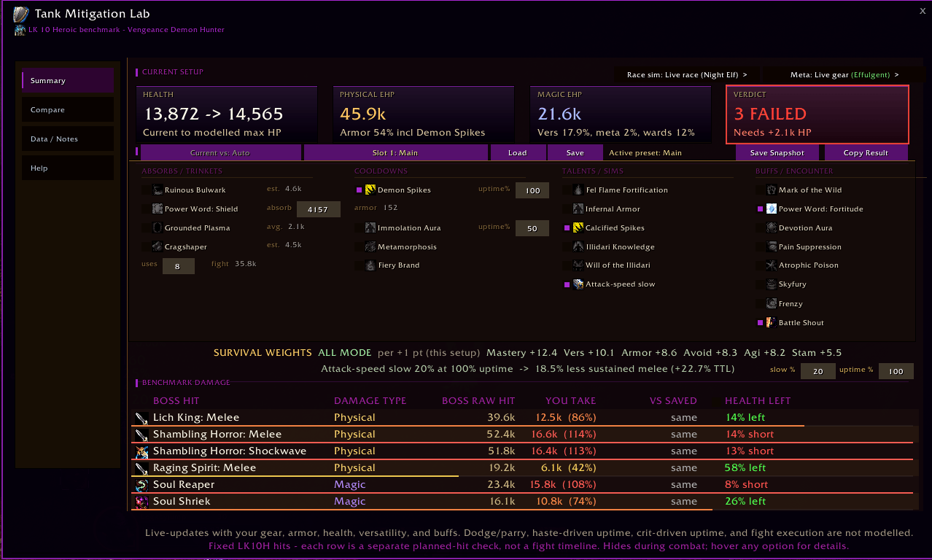
Task: Click the attack-speed slow uptime % field
Action: pyautogui.click(x=896, y=371)
